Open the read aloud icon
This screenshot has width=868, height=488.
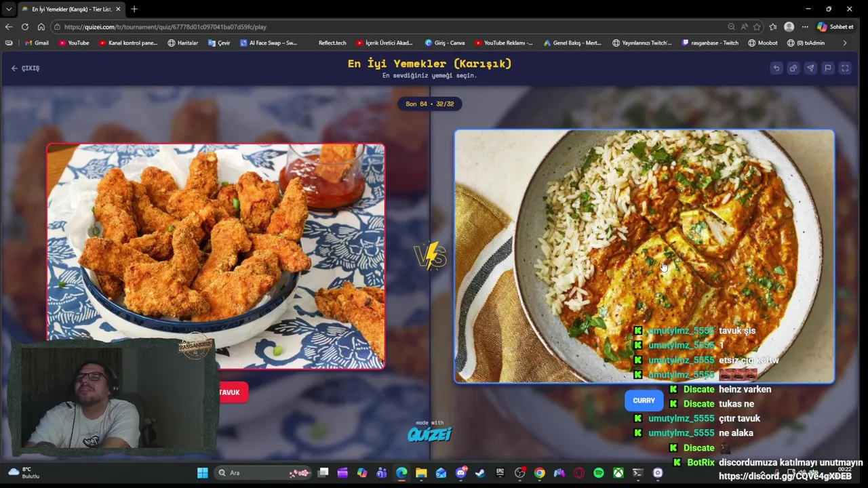(x=744, y=26)
